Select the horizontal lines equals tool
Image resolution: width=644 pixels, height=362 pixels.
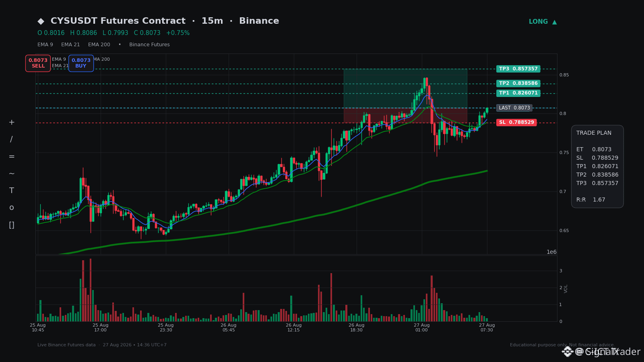[11, 156]
